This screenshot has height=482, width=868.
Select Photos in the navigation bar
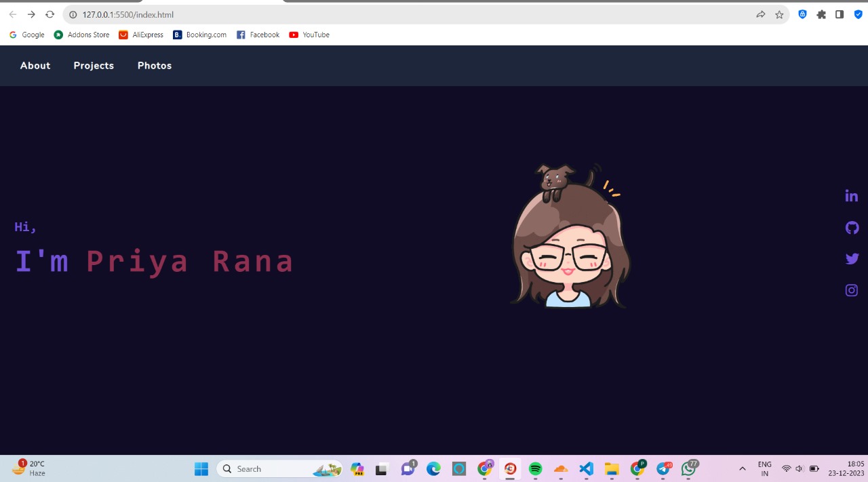(155, 66)
